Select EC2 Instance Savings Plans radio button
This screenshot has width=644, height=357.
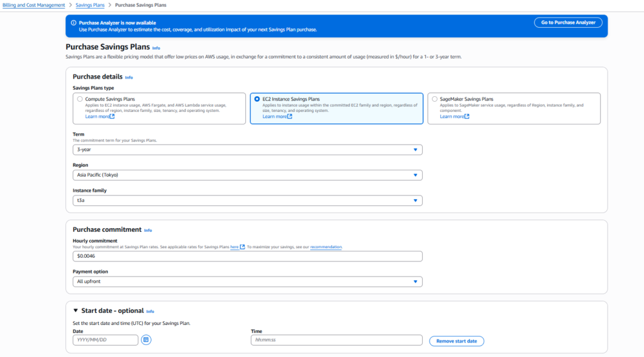point(257,99)
